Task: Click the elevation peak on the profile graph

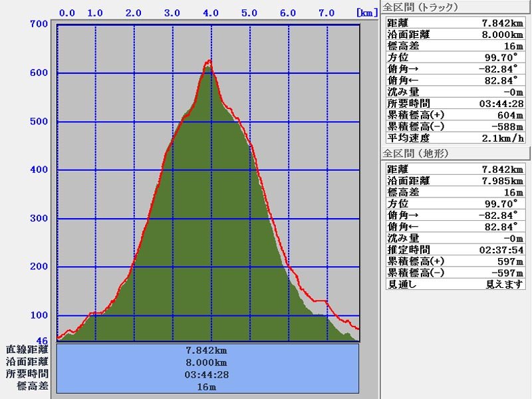Action: coord(209,61)
